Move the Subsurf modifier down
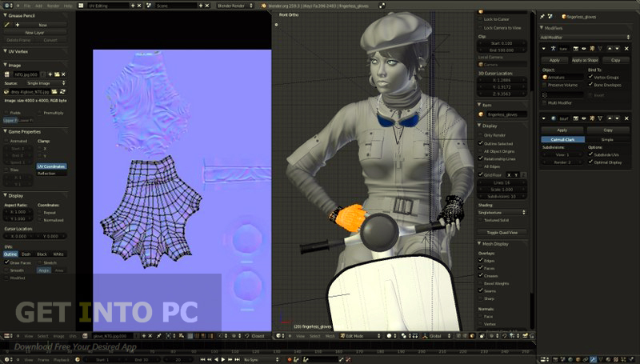The width and height of the screenshot is (640, 364). (617, 118)
